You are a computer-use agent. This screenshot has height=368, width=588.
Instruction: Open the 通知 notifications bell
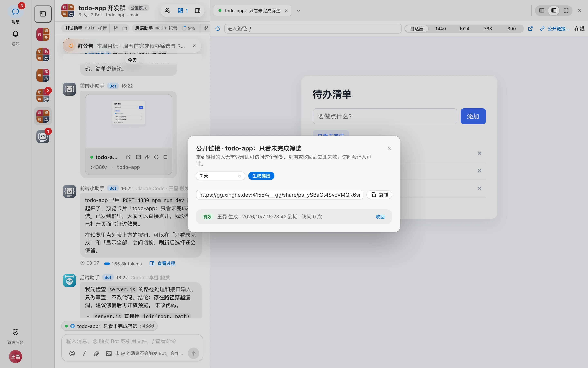coord(15,38)
